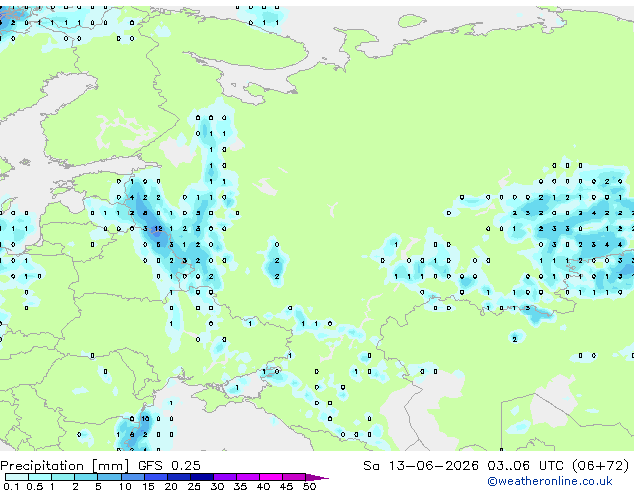
Task: Click the 'Sa 13-06-2026' forecast date
Action: pyautogui.click(x=421, y=466)
